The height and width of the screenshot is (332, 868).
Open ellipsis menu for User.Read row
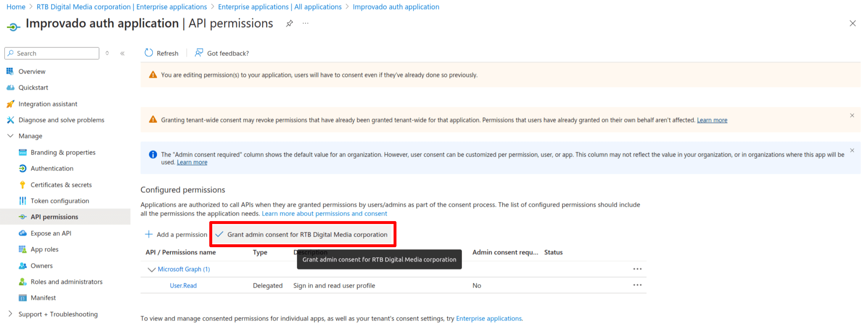point(637,285)
